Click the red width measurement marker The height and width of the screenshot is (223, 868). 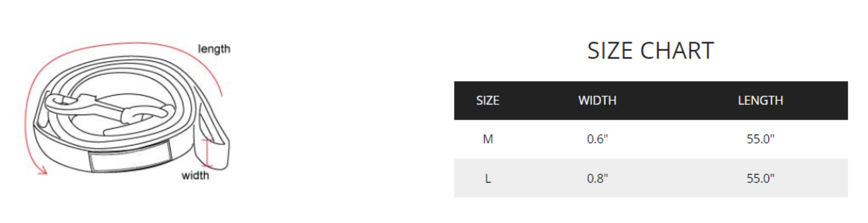coord(207,153)
